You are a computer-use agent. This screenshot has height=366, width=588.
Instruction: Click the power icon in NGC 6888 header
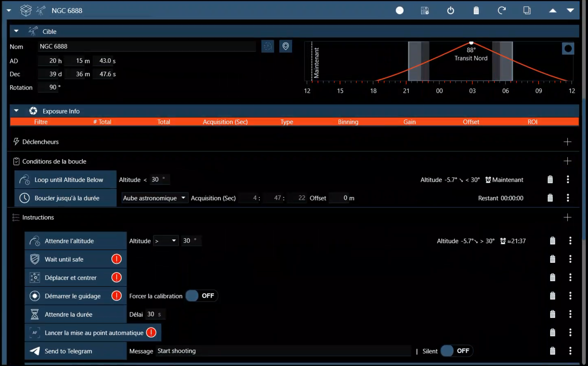450,10
